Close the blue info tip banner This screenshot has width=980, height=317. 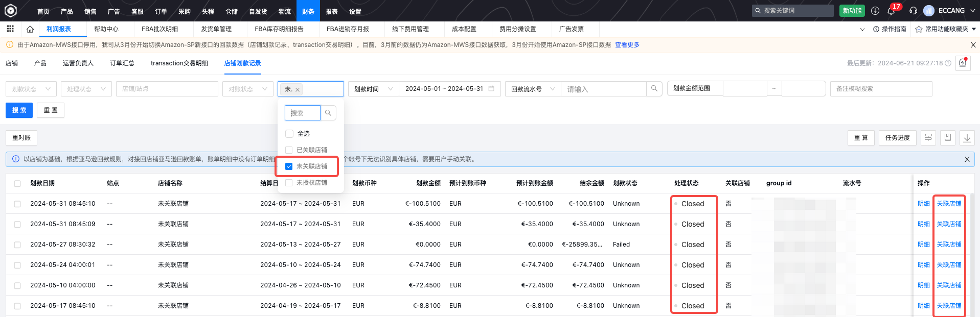(967, 159)
